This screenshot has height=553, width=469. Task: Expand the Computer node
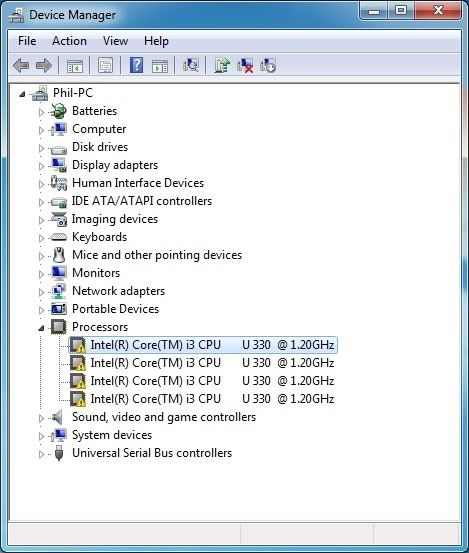[x=41, y=130]
